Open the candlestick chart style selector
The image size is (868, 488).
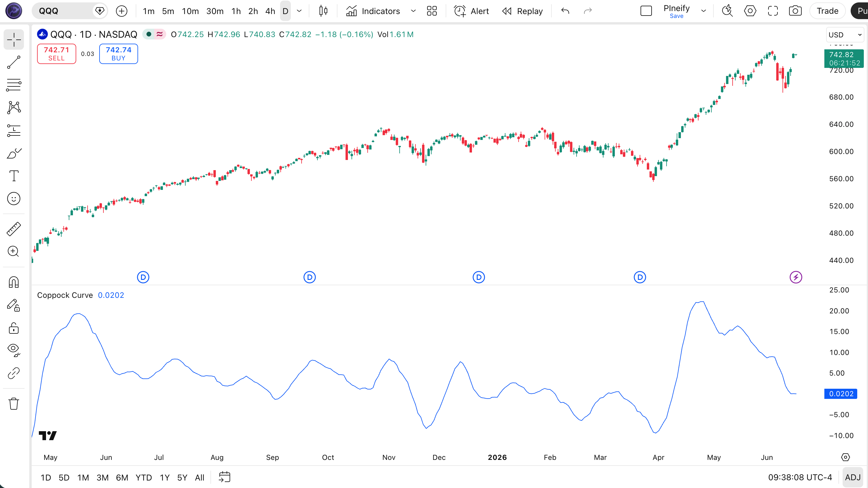pyautogui.click(x=323, y=11)
